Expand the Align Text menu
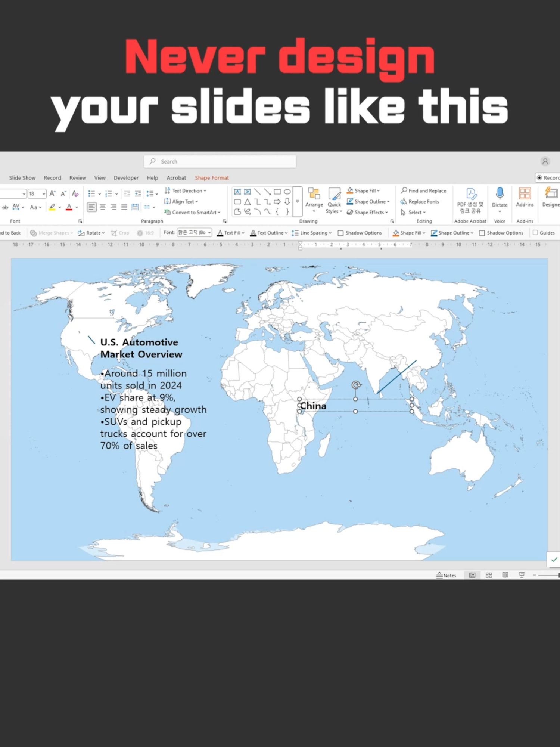The image size is (560, 747). 181,201
